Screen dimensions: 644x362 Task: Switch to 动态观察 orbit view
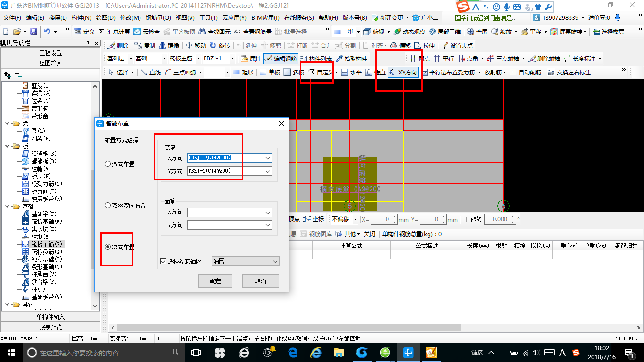[409, 32]
